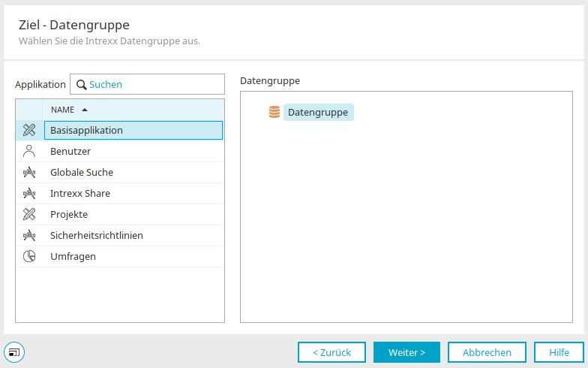Click the orange Datengruppe database icon
Screen dimensions: 588x368
pos(274,112)
